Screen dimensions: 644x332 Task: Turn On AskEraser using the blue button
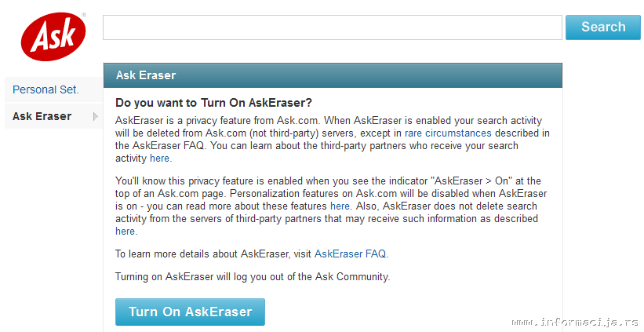coord(190,312)
